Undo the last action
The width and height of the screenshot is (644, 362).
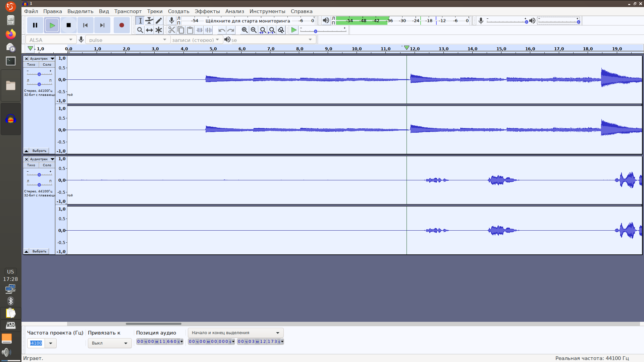pos(221,30)
